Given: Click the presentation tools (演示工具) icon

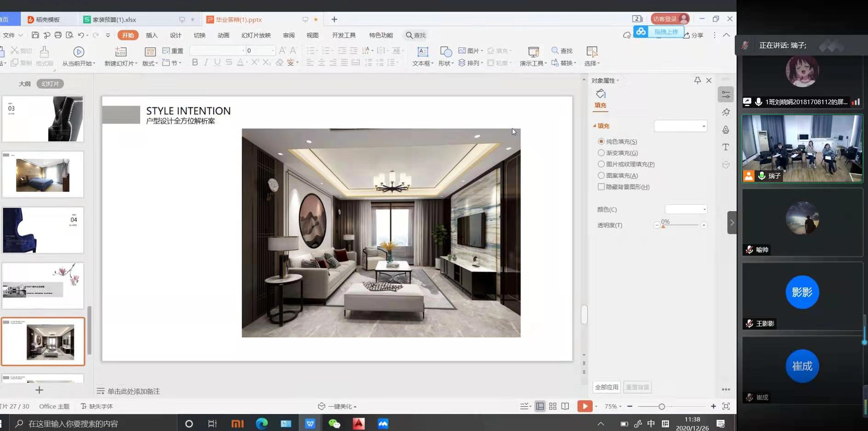Looking at the screenshot, I should (533, 52).
